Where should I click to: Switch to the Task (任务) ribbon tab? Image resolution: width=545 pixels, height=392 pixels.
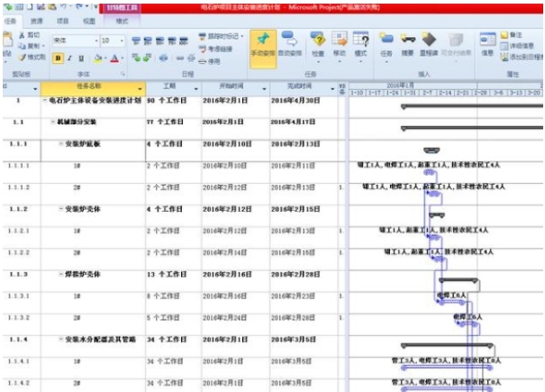coord(10,22)
